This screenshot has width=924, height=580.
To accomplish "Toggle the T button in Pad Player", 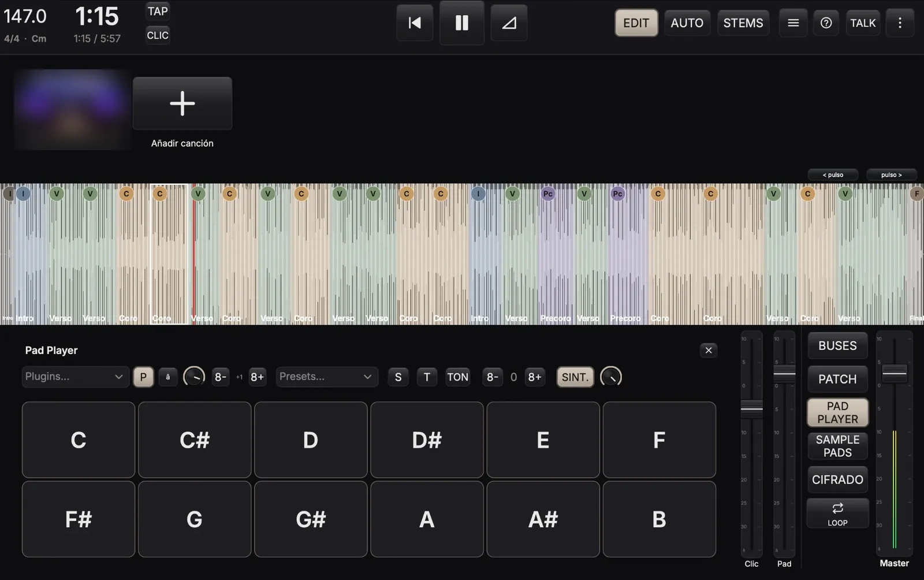I will point(427,377).
